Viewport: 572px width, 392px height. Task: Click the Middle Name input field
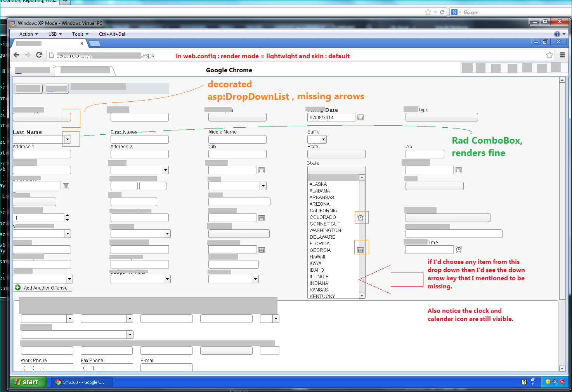click(x=237, y=139)
